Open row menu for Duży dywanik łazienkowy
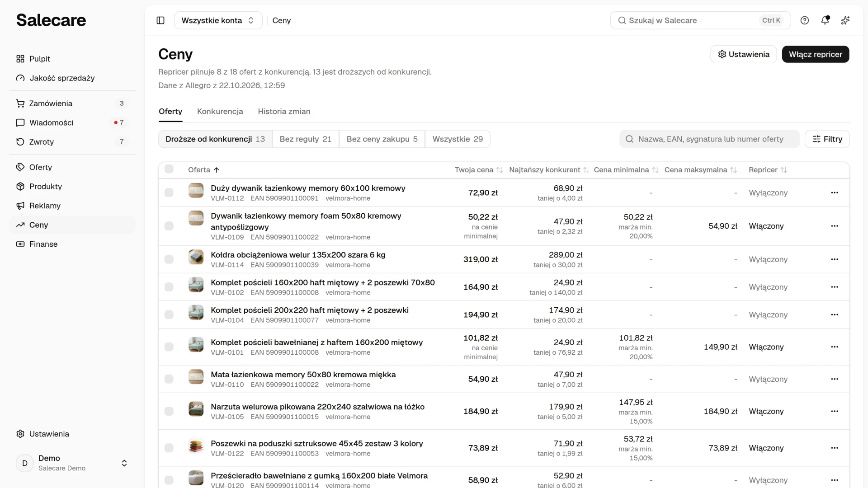The image size is (868, 488). pos(835,192)
